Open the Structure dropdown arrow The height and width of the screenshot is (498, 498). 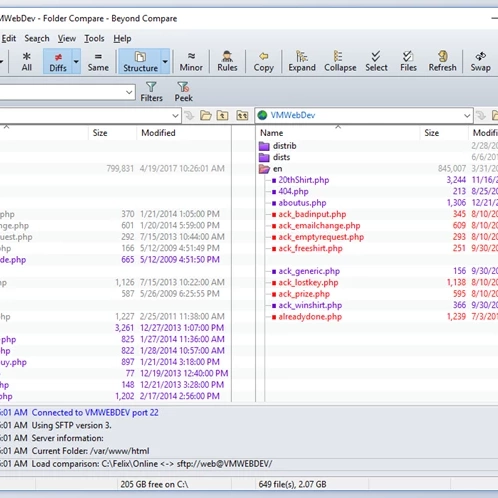[x=165, y=61]
